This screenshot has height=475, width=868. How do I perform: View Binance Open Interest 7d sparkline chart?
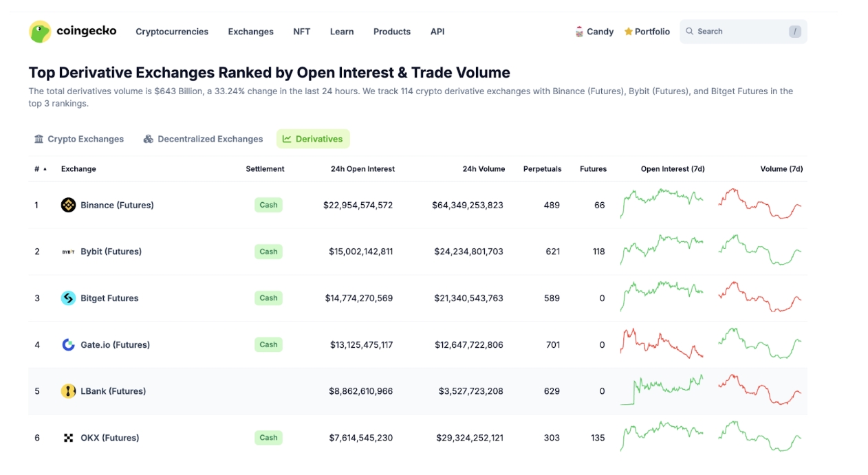pyautogui.click(x=662, y=203)
